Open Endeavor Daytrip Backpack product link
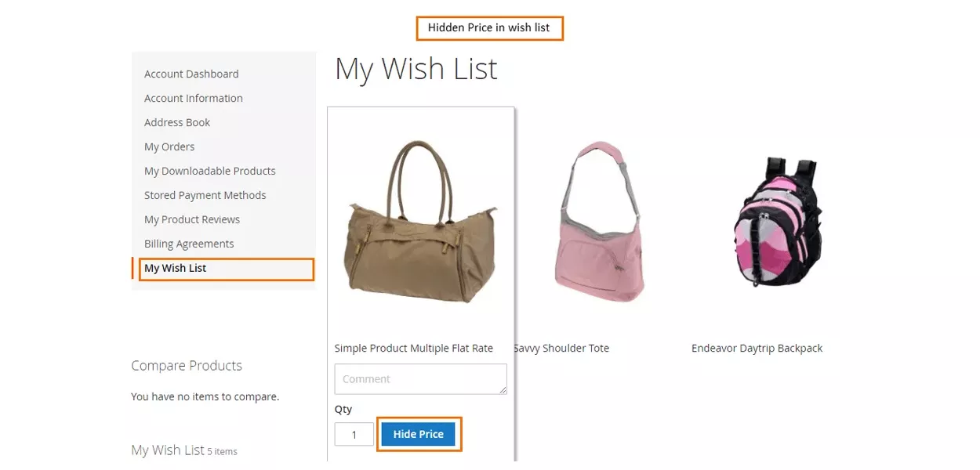 757,348
